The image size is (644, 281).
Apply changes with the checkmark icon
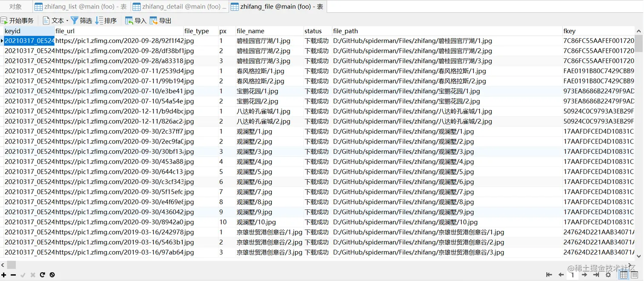[23, 275]
